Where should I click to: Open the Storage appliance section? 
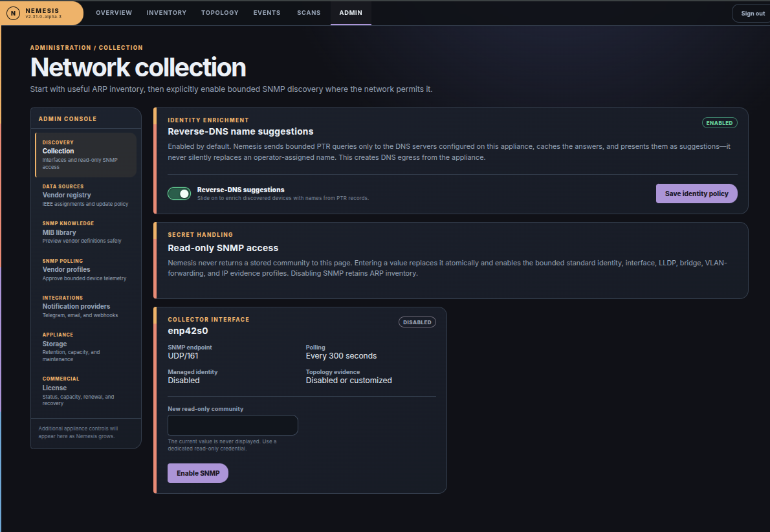click(x=86, y=347)
